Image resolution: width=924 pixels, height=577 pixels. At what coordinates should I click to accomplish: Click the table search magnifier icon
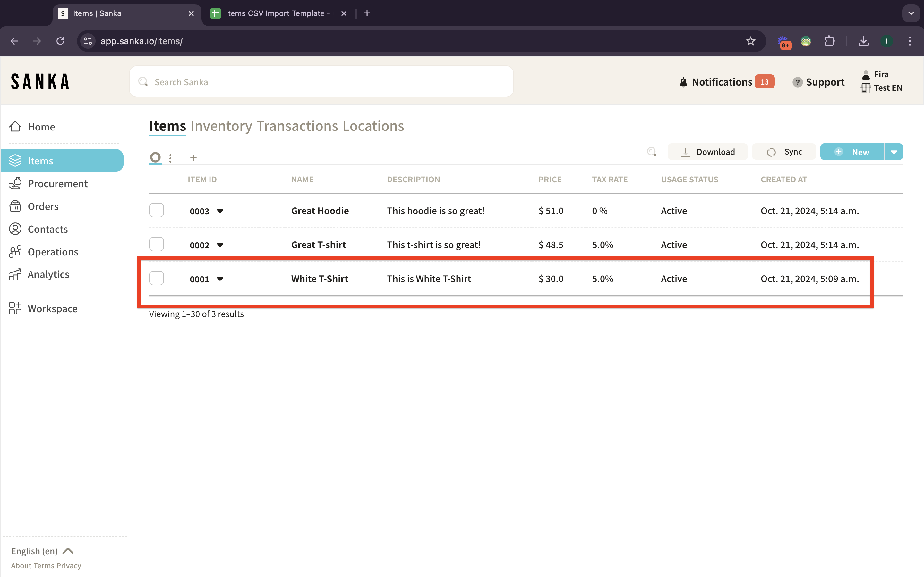(x=651, y=152)
